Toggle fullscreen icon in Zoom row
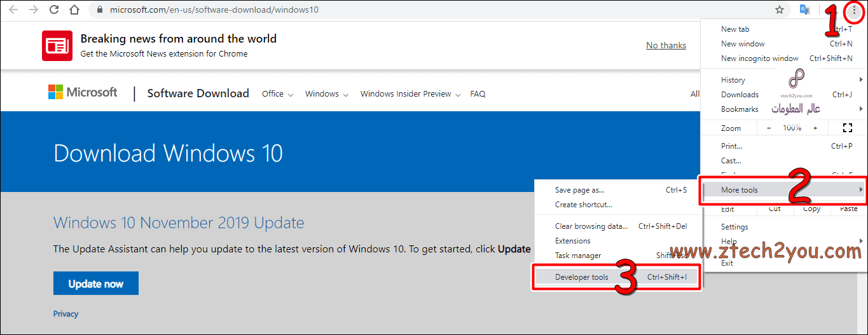 coord(847,128)
